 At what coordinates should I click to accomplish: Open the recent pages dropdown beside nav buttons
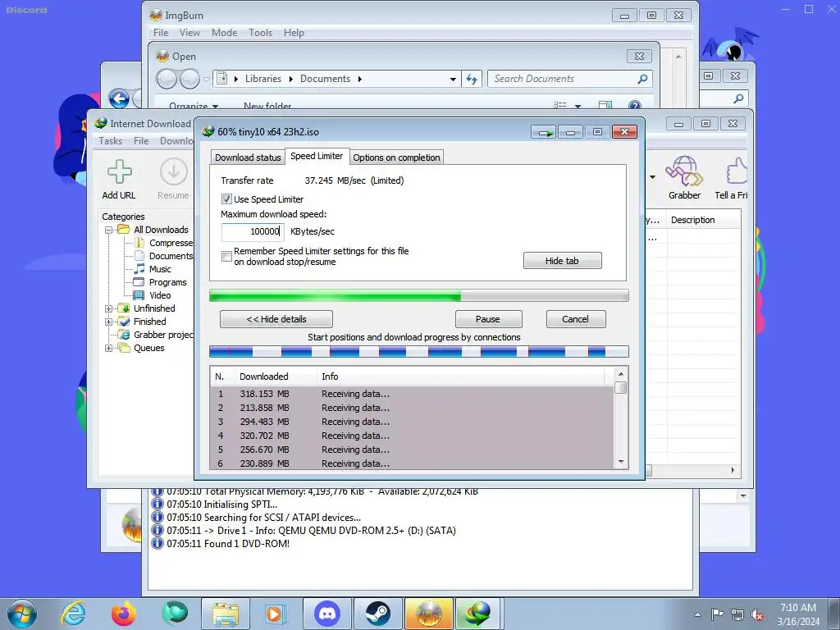click(206, 80)
